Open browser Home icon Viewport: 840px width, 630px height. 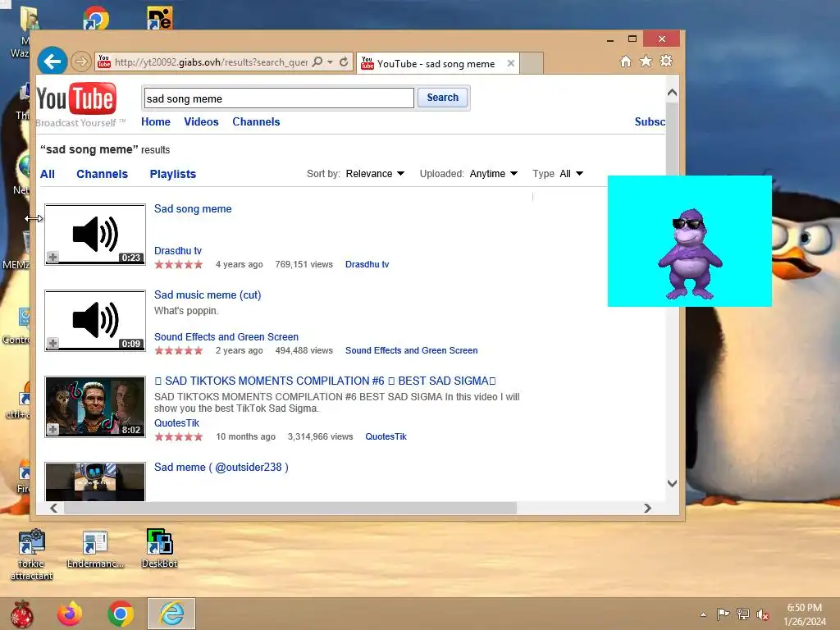pyautogui.click(x=626, y=62)
